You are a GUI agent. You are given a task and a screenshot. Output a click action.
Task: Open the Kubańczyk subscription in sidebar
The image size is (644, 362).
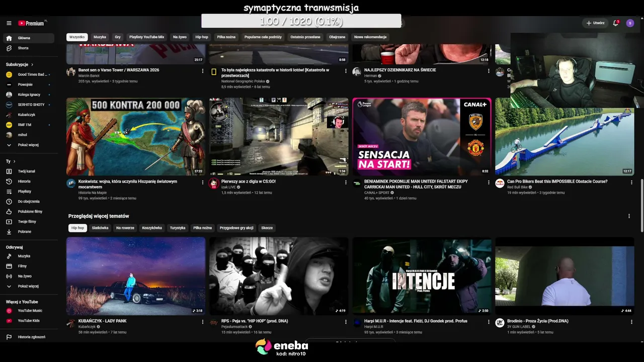[x=27, y=115]
